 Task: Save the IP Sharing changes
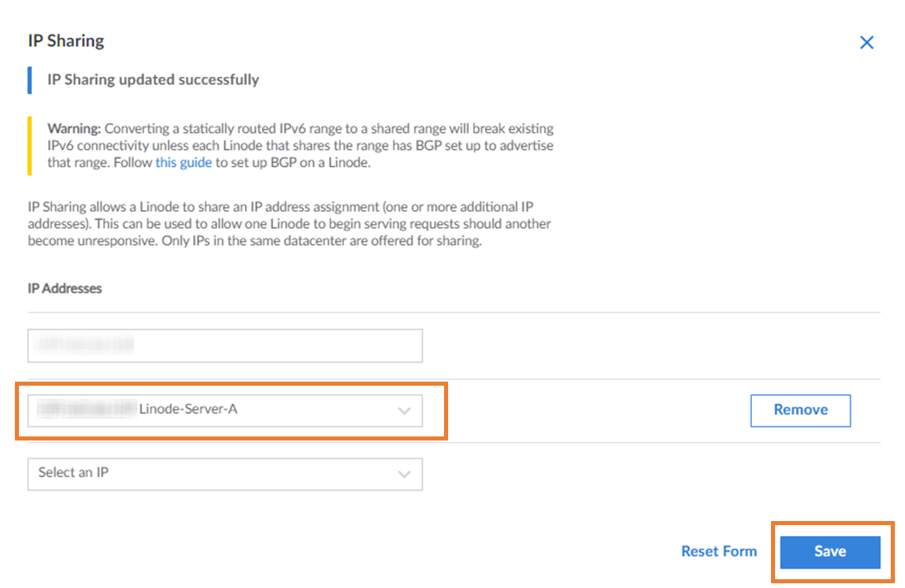(830, 551)
